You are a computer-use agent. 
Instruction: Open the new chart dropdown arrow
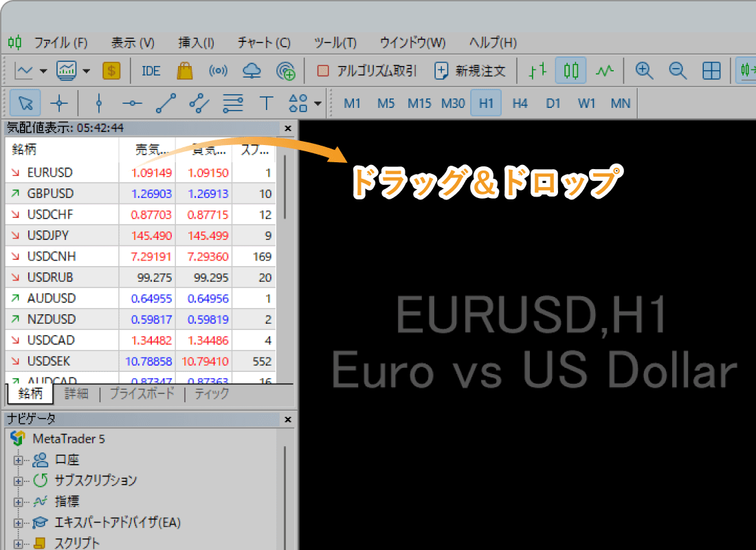coord(43,71)
